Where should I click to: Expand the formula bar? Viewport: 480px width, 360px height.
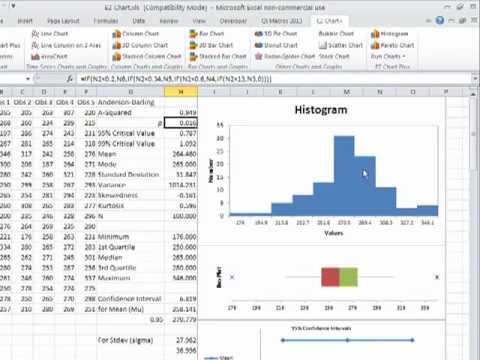tap(475, 79)
